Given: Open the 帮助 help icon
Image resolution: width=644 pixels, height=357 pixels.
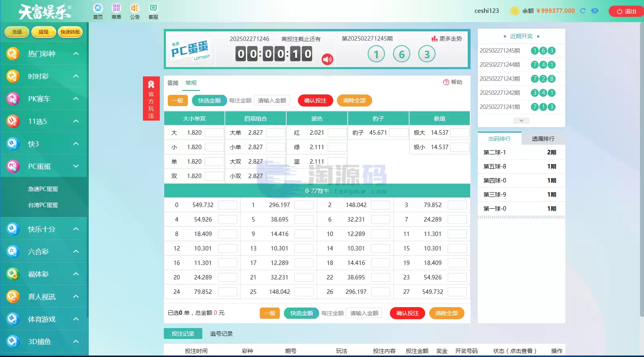Looking at the screenshot, I should pos(446,82).
